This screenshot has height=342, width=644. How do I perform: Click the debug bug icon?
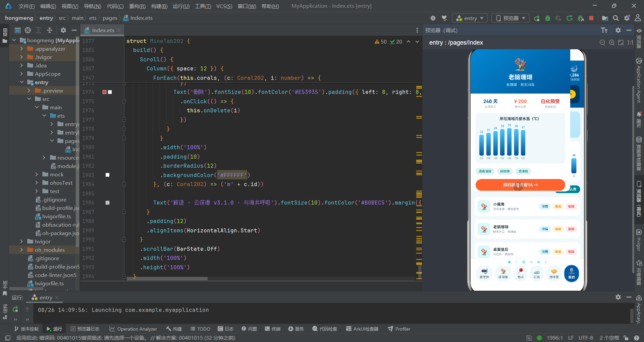tap(548, 18)
